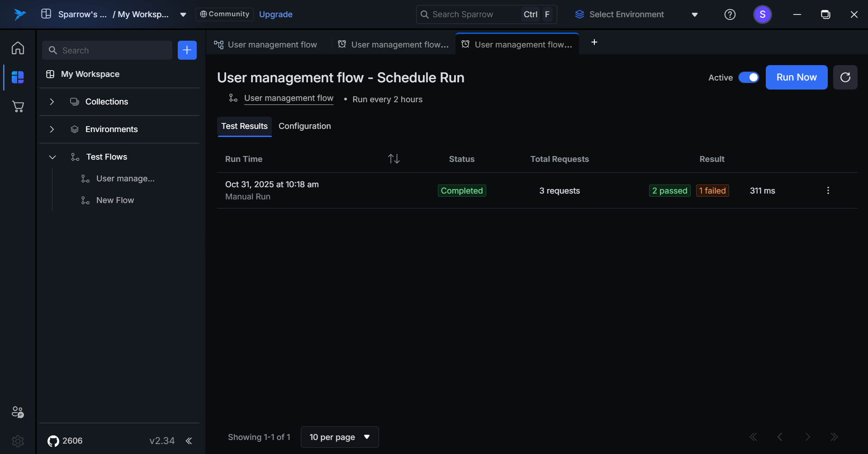Toggle the Active schedule switch
Viewport: 868px width, 454px height.
tap(749, 77)
